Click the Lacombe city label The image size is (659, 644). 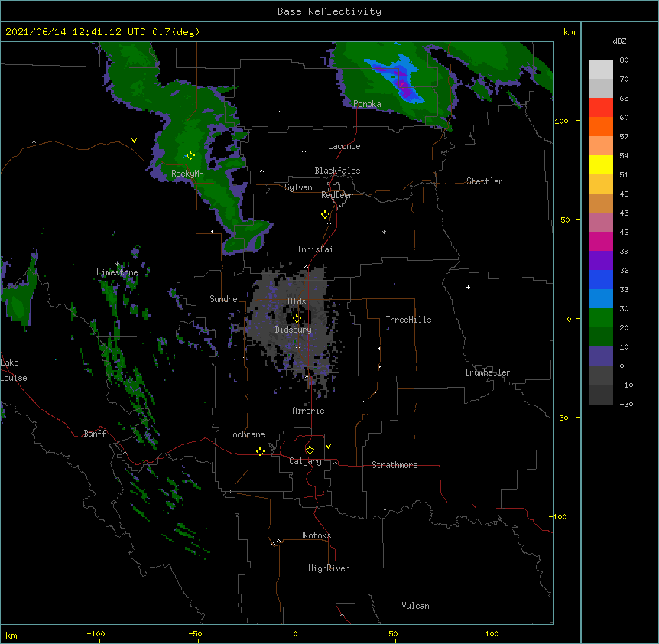pyautogui.click(x=344, y=146)
